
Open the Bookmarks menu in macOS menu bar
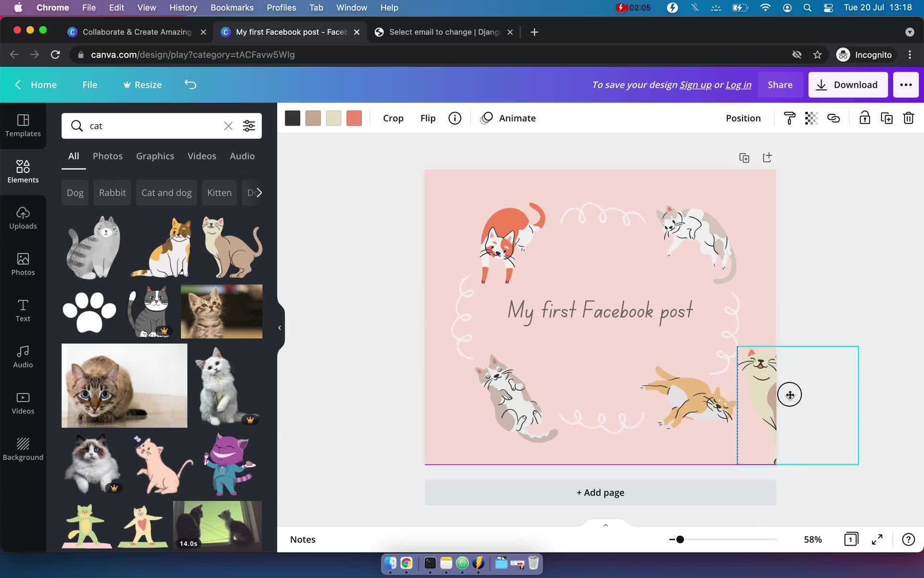232,7
